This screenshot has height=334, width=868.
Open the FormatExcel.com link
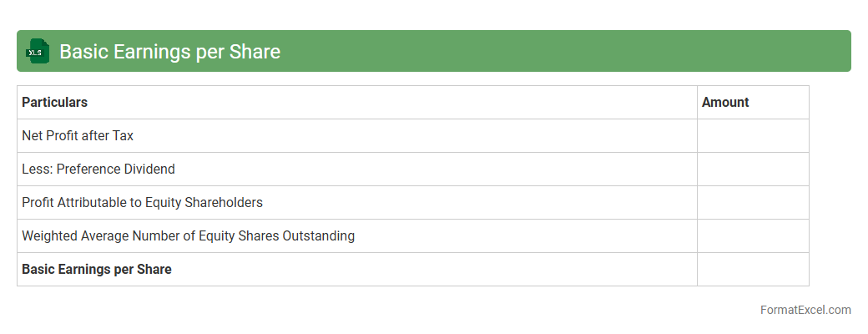(805, 310)
